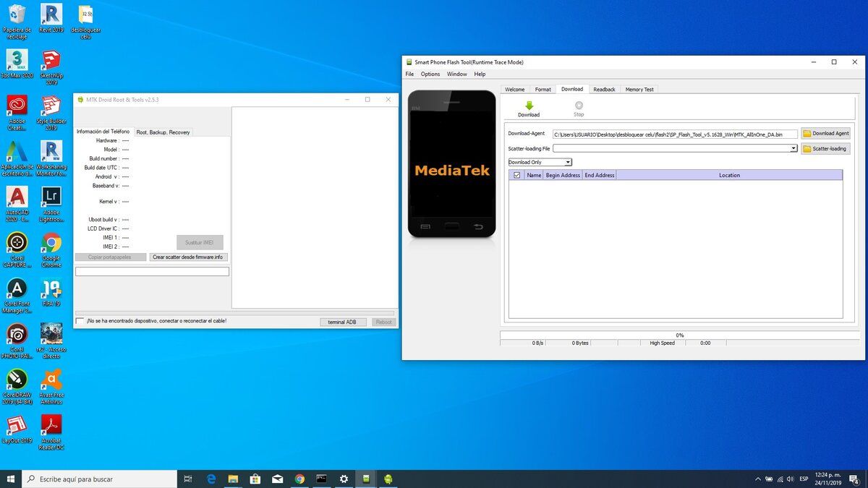Select the LayOut 2019 desktop icon
Screen dimensions: 868x488
click(17, 429)
